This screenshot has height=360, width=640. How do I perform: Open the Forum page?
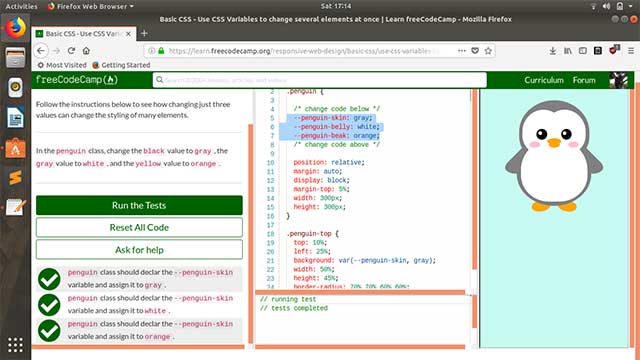[584, 80]
